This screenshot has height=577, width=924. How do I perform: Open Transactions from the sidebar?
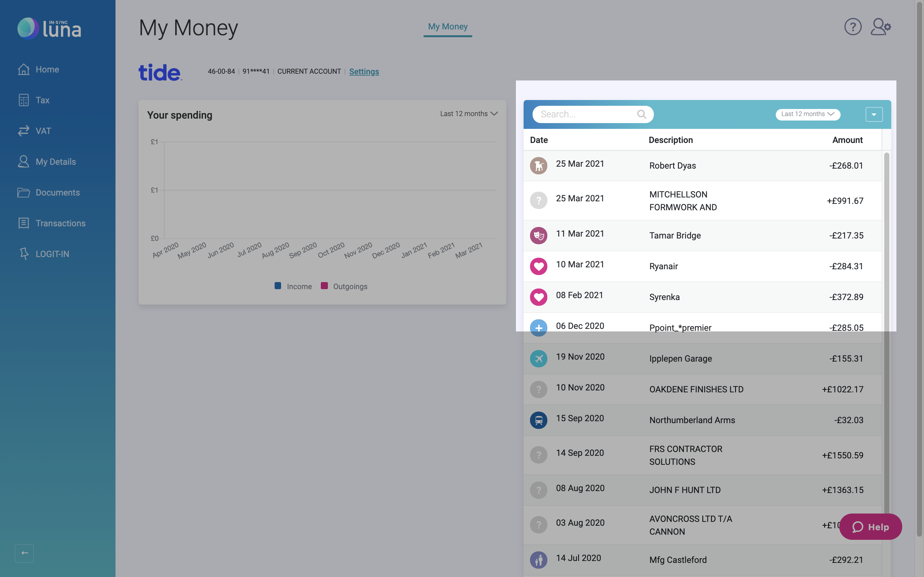click(x=60, y=223)
